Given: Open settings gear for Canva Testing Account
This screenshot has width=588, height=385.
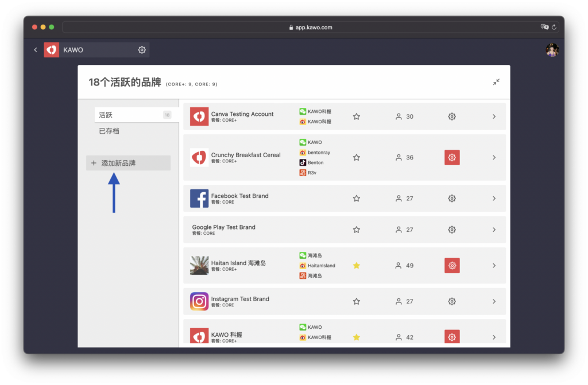Looking at the screenshot, I should (x=452, y=116).
